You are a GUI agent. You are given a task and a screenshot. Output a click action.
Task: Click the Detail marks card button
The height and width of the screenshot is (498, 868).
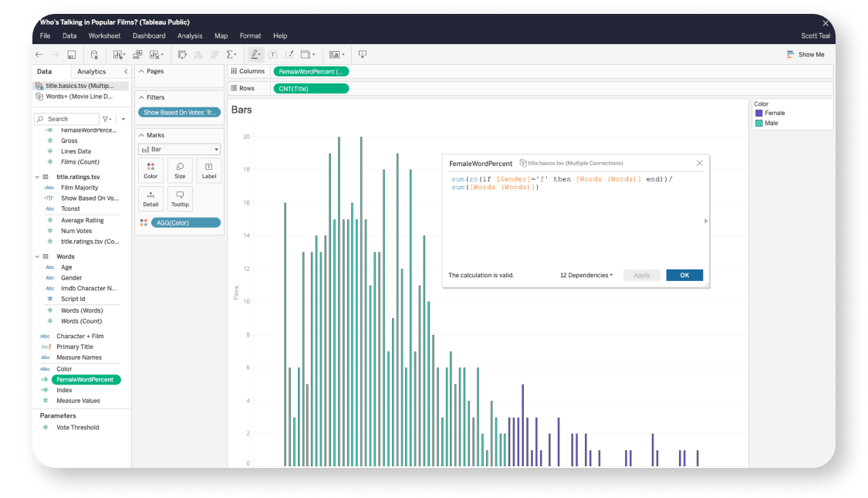150,198
